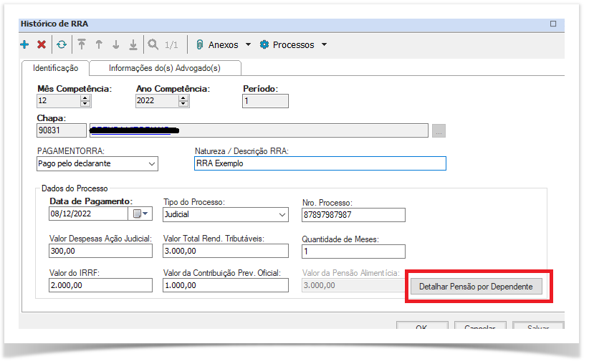Click Valor Total Rend. Tributáveis field
The height and width of the screenshot is (364, 589).
click(x=226, y=251)
